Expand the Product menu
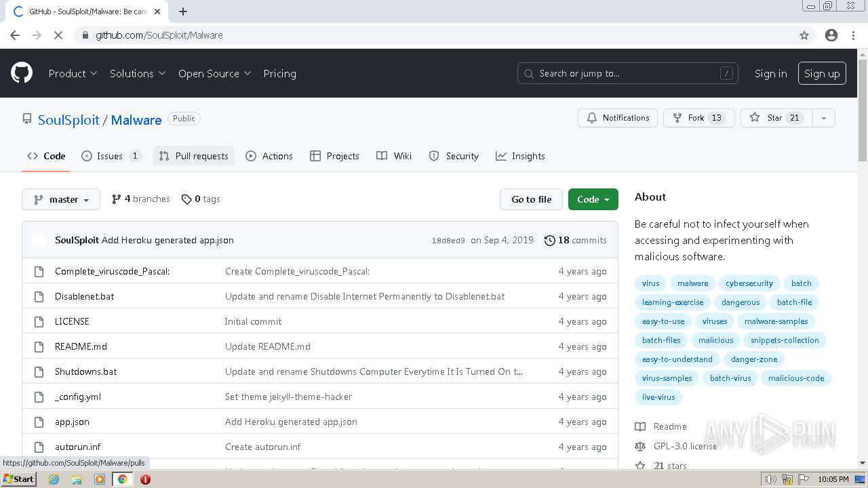868x488 pixels. tap(73, 73)
